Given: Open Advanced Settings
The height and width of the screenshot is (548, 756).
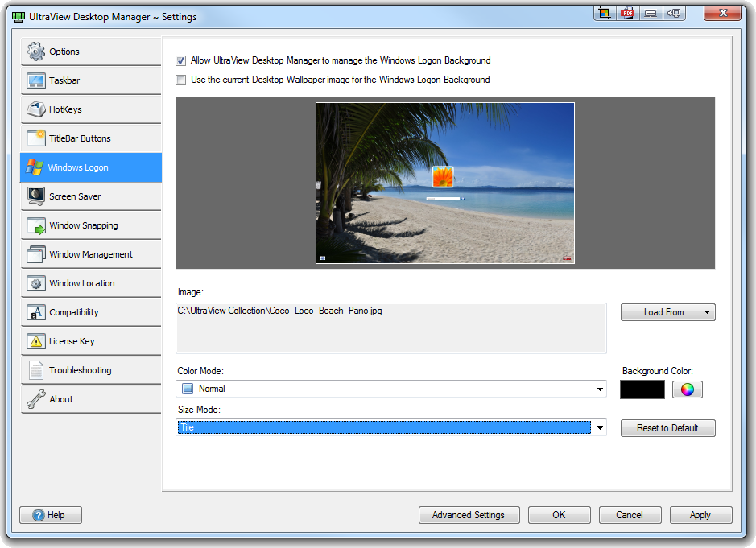Looking at the screenshot, I should click(x=469, y=515).
